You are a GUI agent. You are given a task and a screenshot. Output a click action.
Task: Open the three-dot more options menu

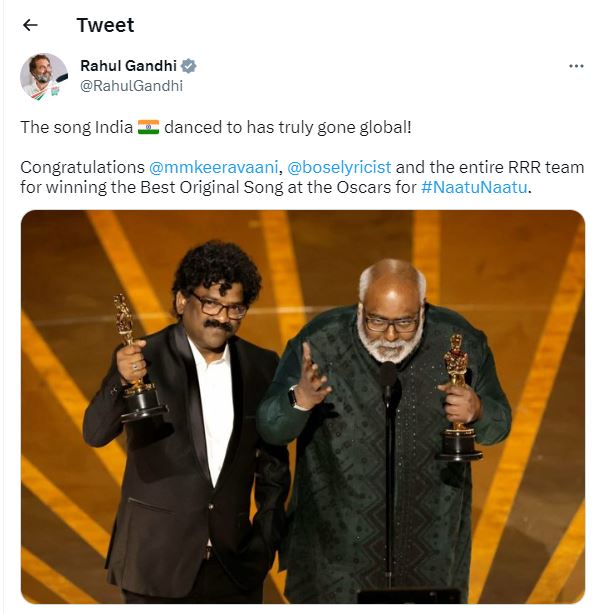(575, 66)
